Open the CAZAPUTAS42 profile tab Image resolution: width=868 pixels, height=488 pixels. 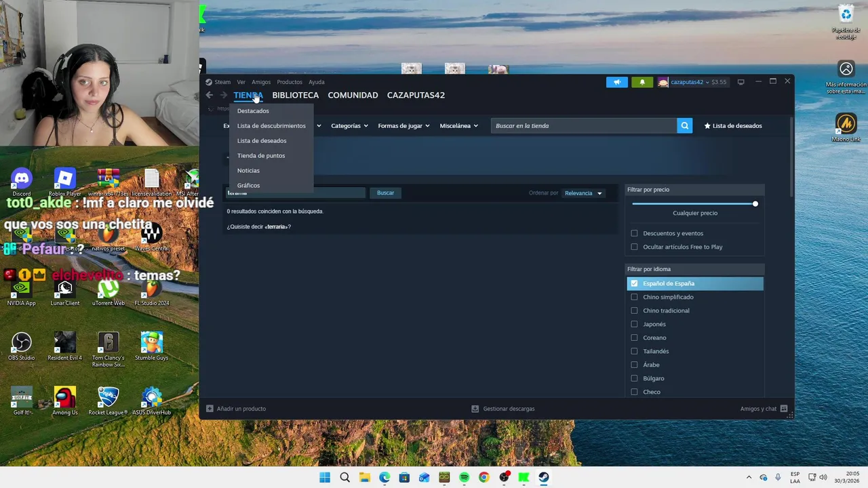click(x=416, y=95)
